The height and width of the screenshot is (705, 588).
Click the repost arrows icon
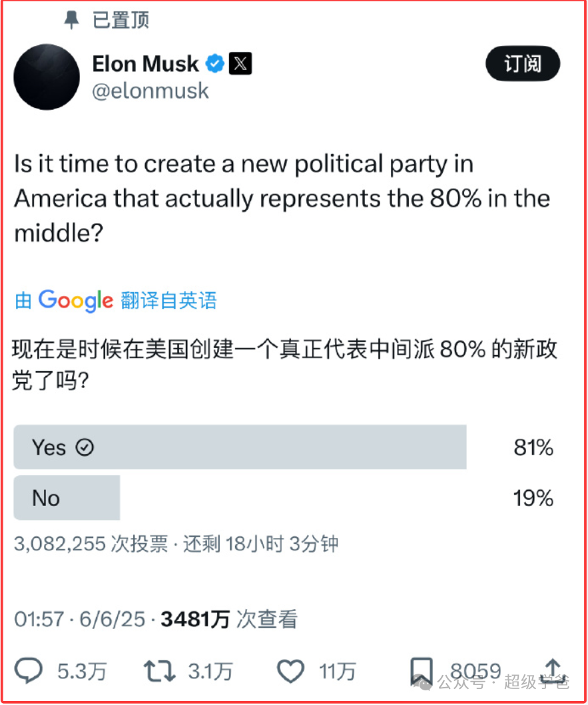coord(159,671)
